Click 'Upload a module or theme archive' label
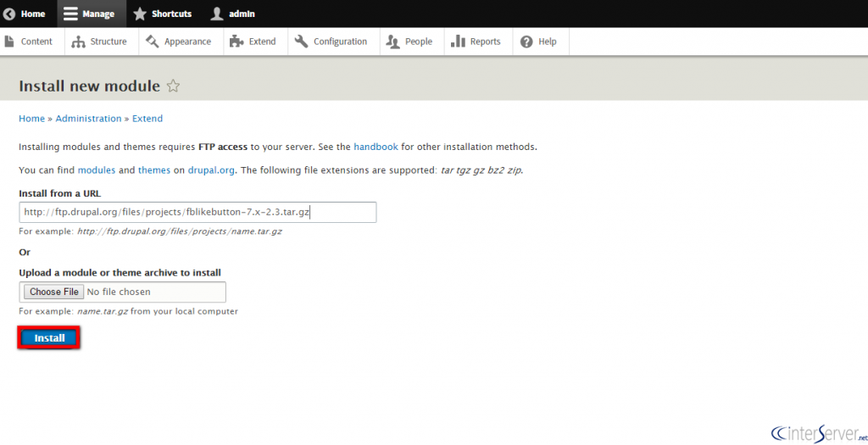Image resolution: width=868 pixels, height=445 pixels. coord(120,272)
